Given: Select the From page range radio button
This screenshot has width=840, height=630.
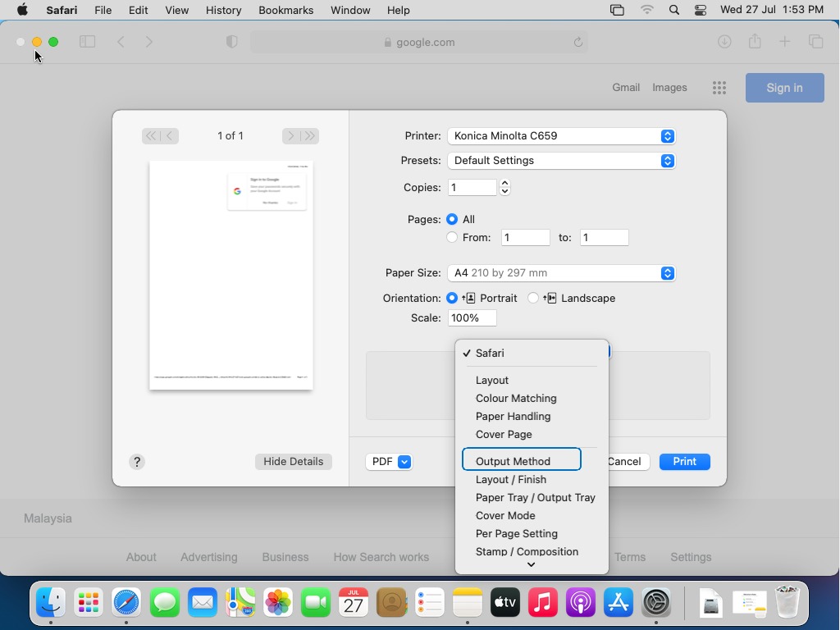Looking at the screenshot, I should pos(452,237).
